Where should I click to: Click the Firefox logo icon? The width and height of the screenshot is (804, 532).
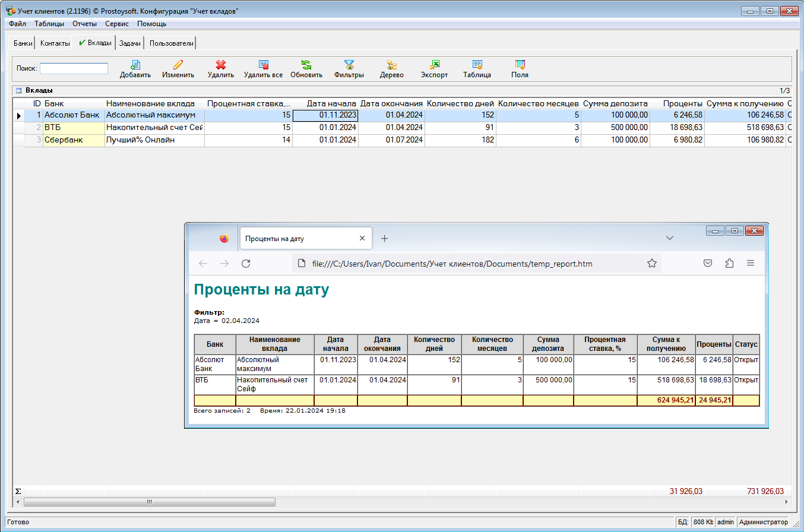[224, 238]
